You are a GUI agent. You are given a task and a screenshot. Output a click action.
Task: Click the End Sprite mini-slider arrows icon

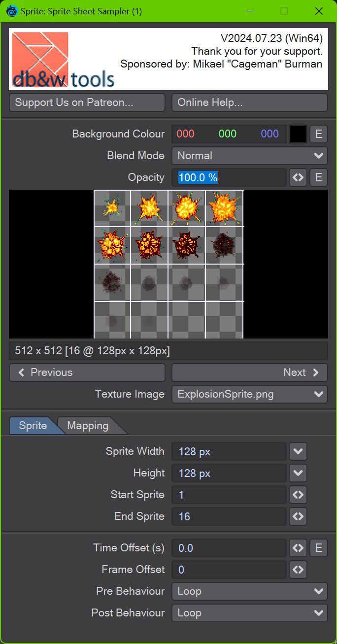(x=298, y=516)
